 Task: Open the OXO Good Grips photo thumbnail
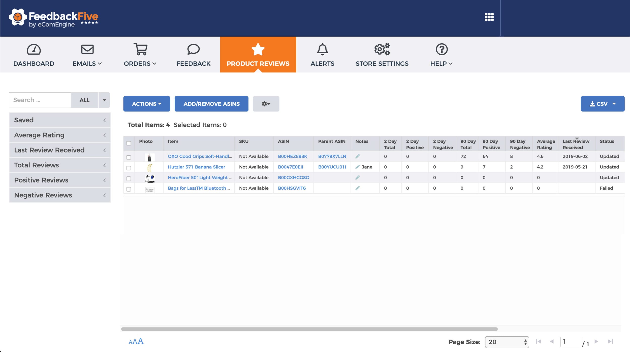coord(150,157)
